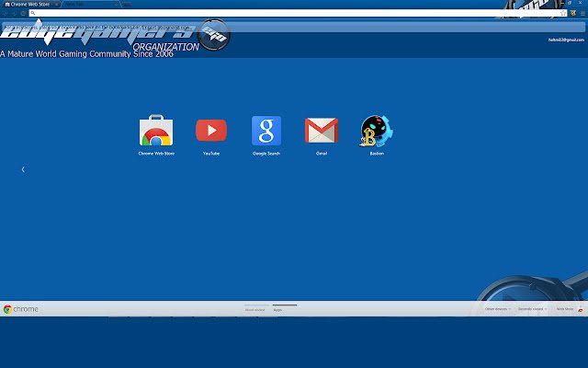Image resolution: width=588 pixels, height=368 pixels.
Task: Open the Chrome Web Store app icon
Action: click(x=156, y=131)
